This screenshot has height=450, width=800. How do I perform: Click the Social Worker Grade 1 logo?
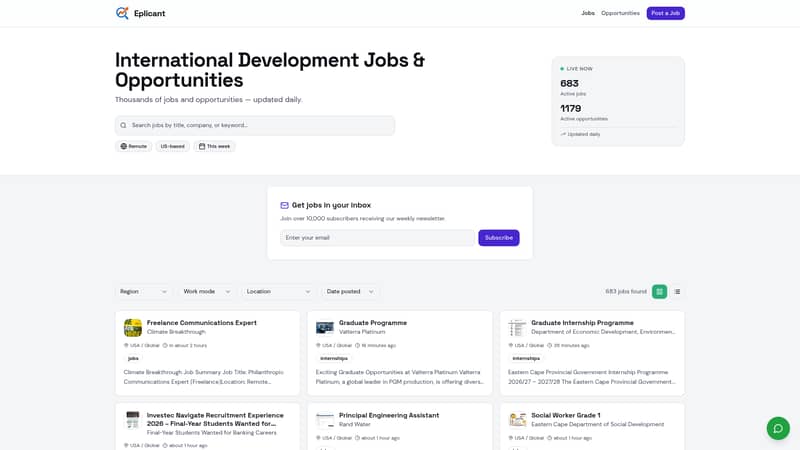point(517,420)
